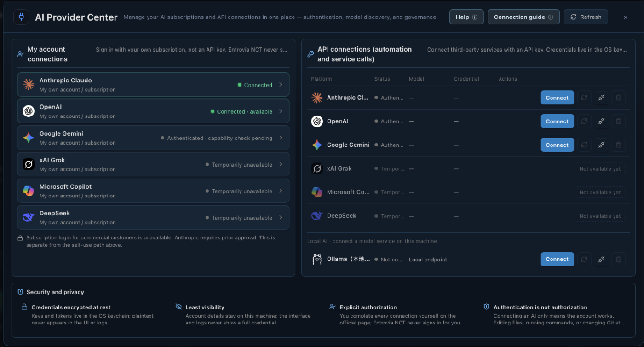Click the plug test icon in the Anthropic API row
Screen dimensions: 644x347
coord(601,98)
